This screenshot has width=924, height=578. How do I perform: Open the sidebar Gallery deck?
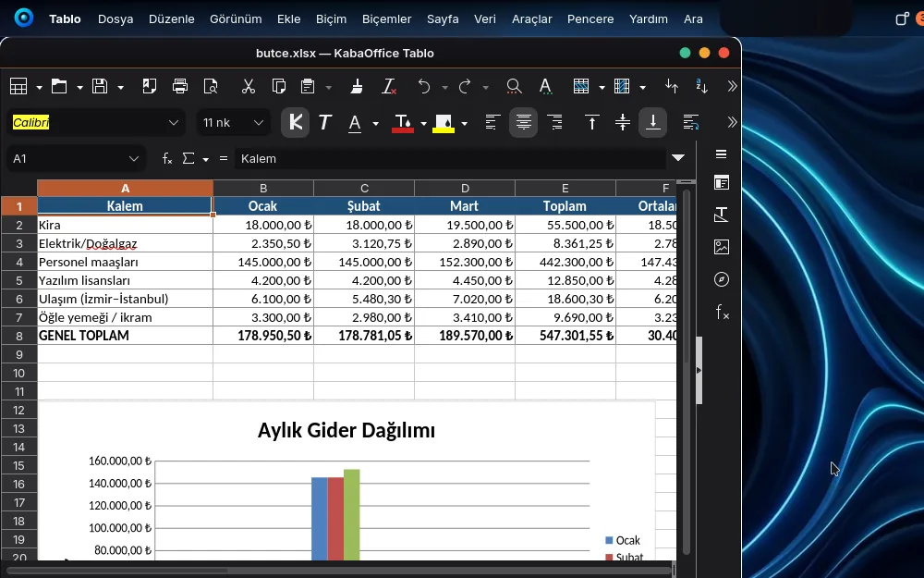(x=722, y=247)
